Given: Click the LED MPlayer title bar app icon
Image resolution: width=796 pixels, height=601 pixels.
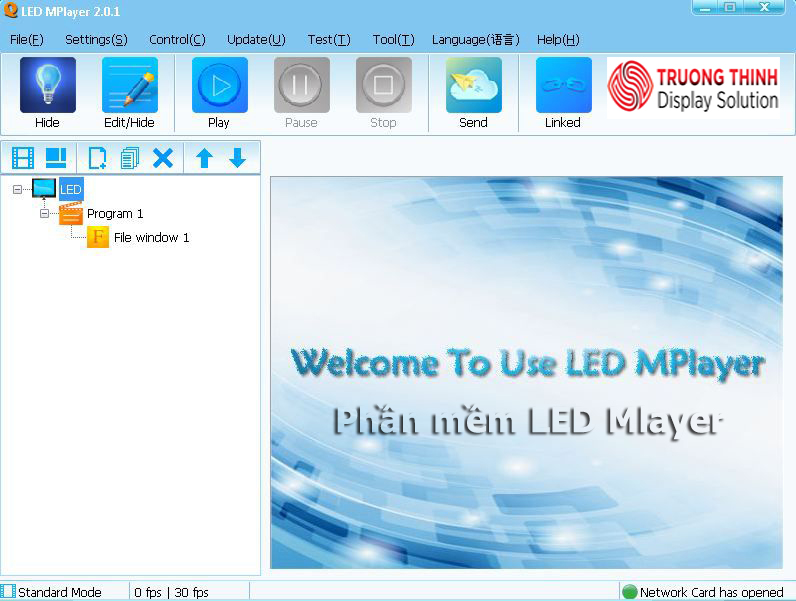Looking at the screenshot, I should tap(10, 10).
